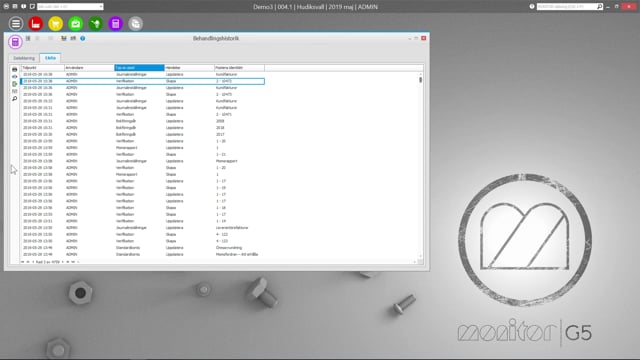Click the first small icon in title bar
The width and height of the screenshot is (640, 360).
[6, 7]
